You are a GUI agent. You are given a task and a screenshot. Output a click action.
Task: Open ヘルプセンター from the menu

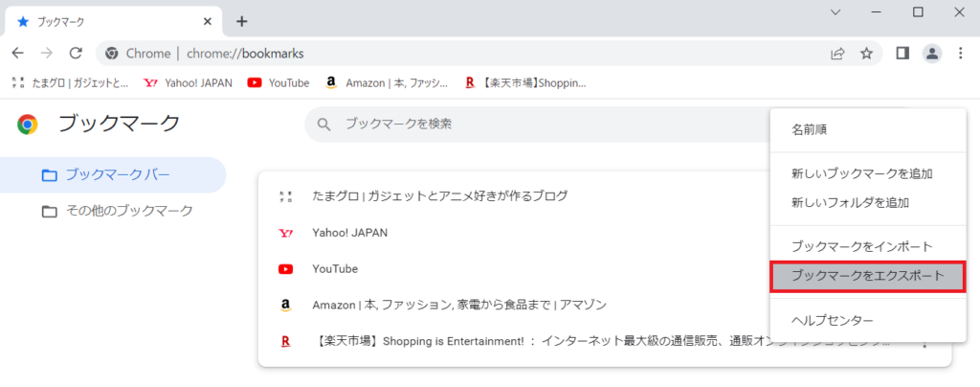[x=832, y=320]
